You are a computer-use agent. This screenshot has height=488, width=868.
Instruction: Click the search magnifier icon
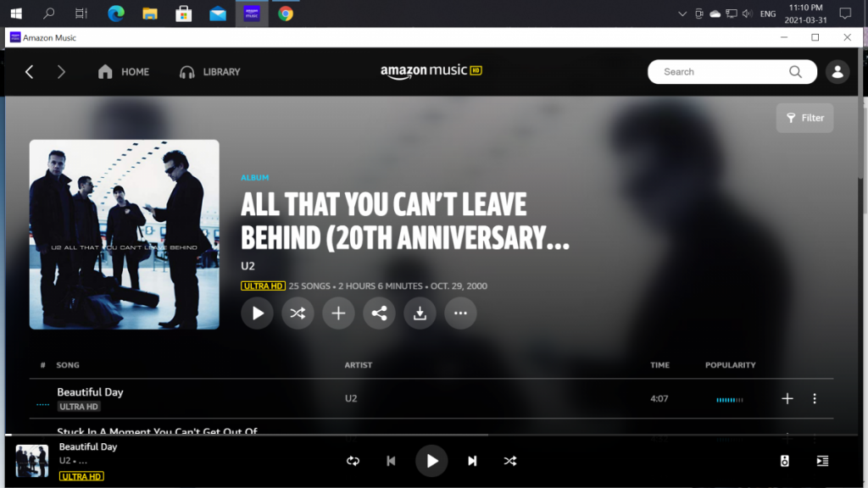click(795, 72)
